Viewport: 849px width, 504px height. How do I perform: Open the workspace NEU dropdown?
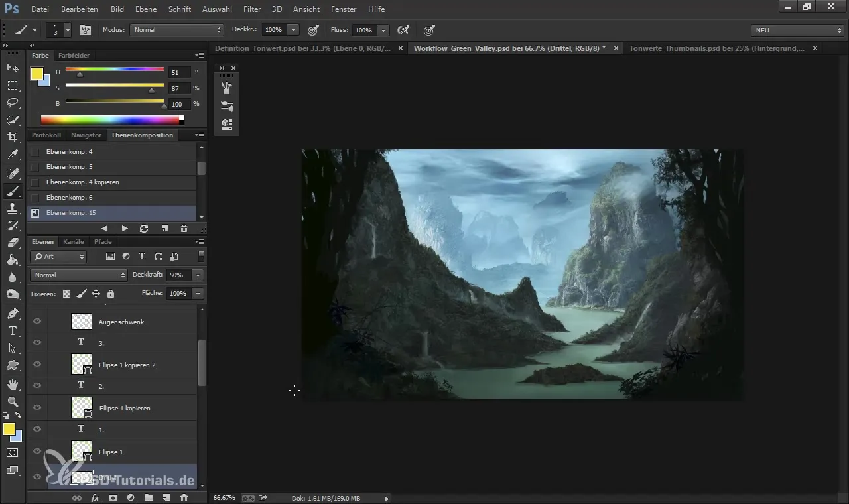[x=797, y=30]
